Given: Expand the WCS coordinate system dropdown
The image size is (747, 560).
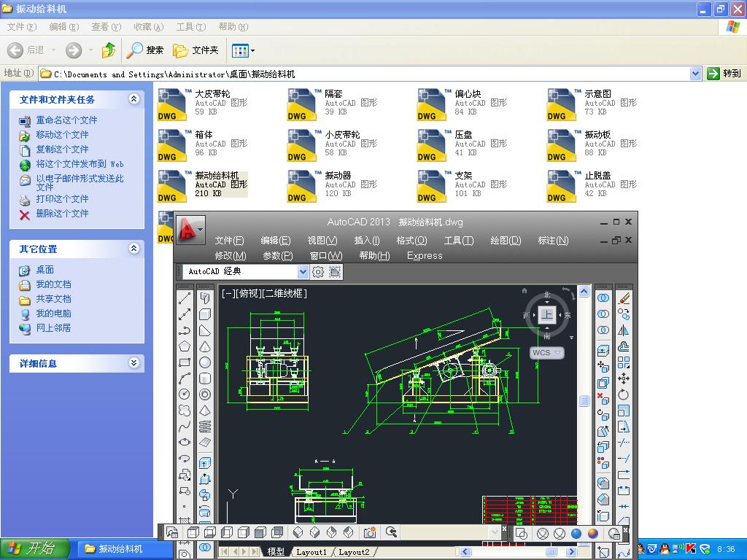Looking at the screenshot, I should coord(558,353).
